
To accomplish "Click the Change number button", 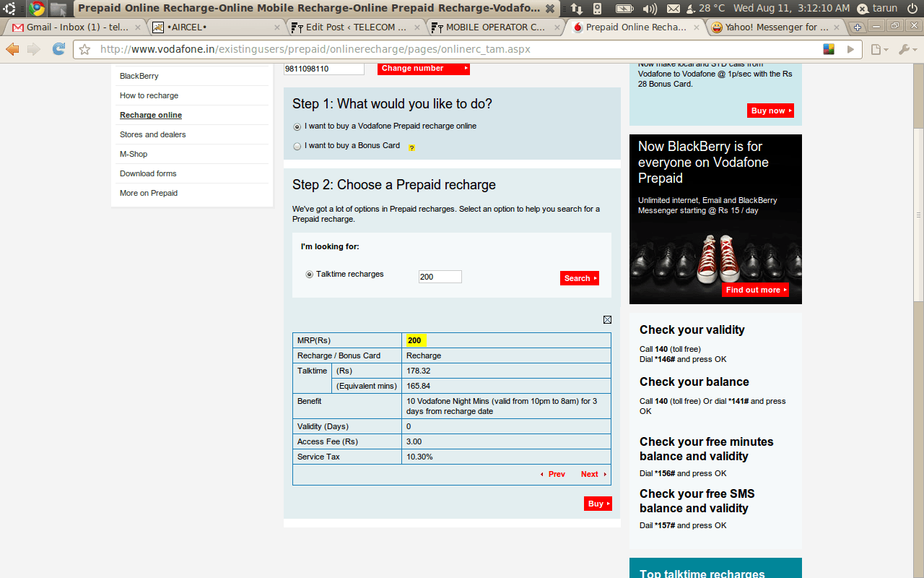I will point(424,69).
